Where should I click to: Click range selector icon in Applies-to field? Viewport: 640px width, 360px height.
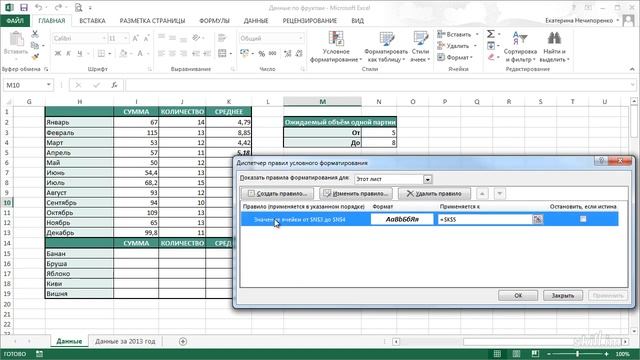(538, 220)
